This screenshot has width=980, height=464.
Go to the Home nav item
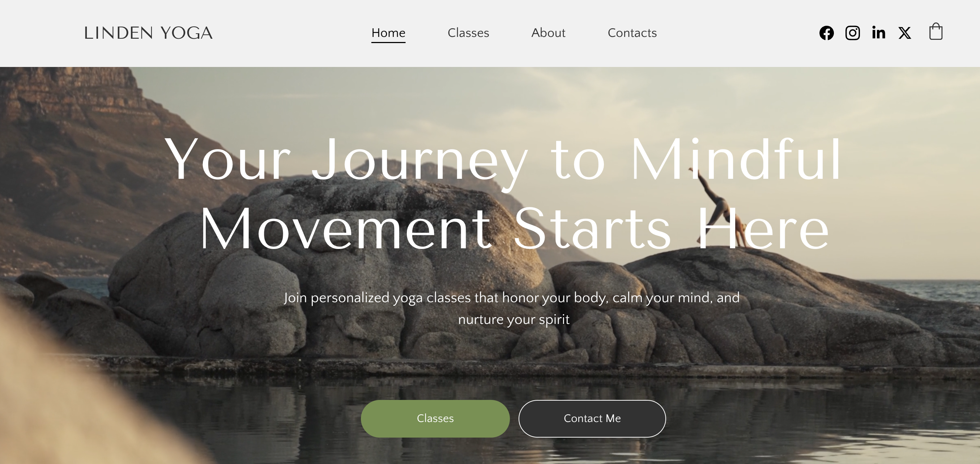point(388,33)
